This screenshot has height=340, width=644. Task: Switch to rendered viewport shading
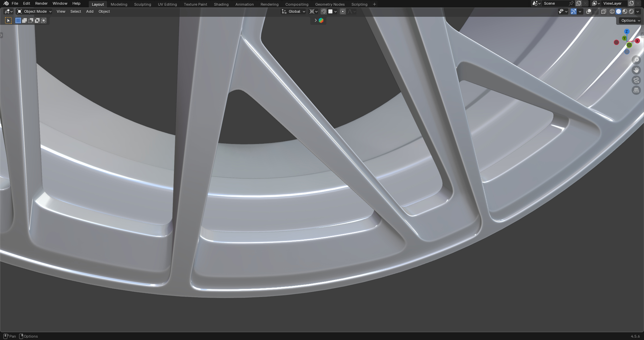[x=631, y=11]
